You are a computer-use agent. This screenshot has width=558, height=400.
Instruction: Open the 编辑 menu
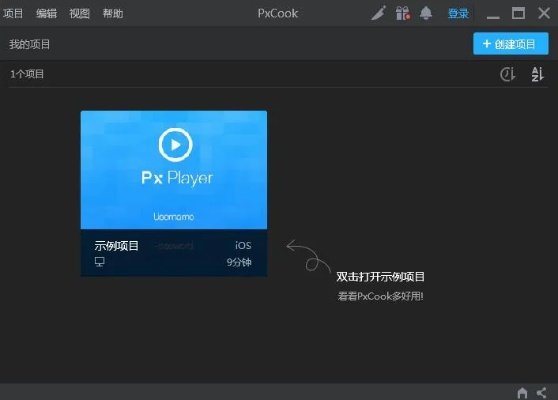(46, 14)
